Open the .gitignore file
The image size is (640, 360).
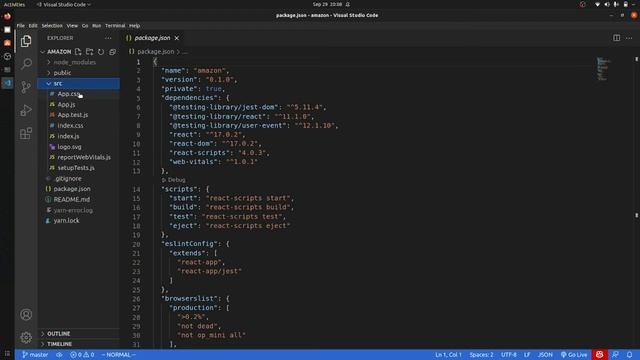pyautogui.click(x=68, y=178)
